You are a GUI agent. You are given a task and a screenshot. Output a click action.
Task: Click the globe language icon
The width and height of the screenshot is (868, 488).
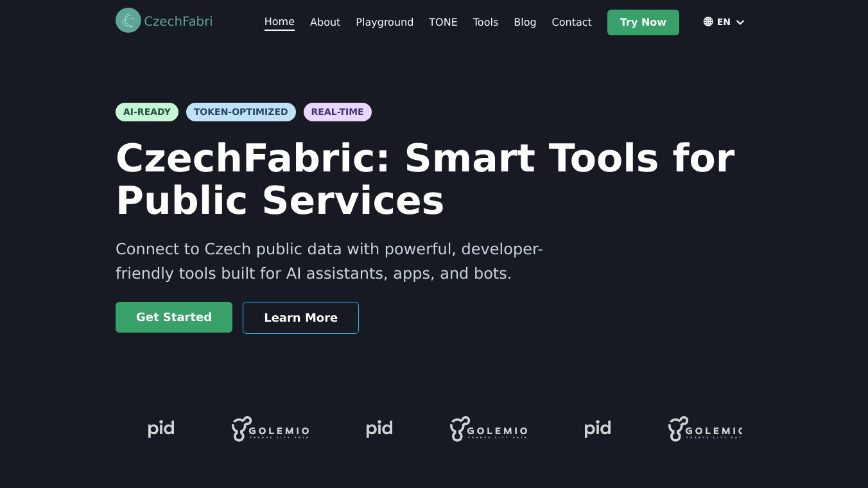coord(708,22)
